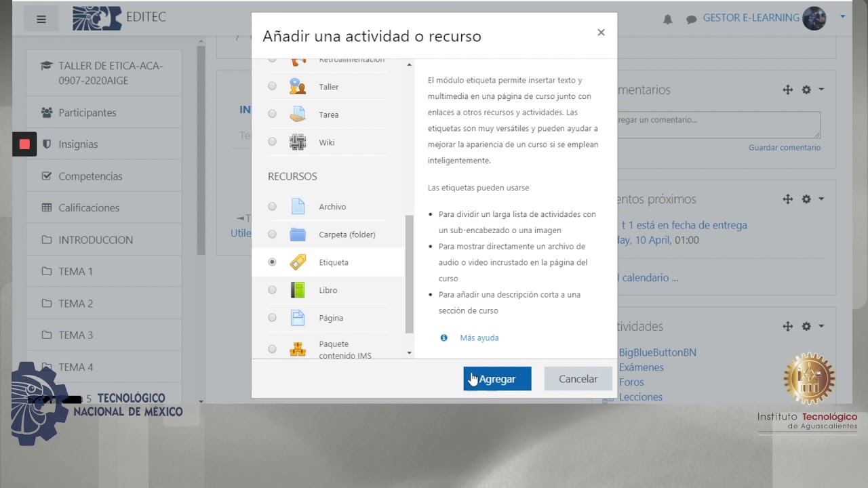Image resolution: width=868 pixels, height=488 pixels.
Task: Click the Insignias shield icon
Action: (47, 144)
